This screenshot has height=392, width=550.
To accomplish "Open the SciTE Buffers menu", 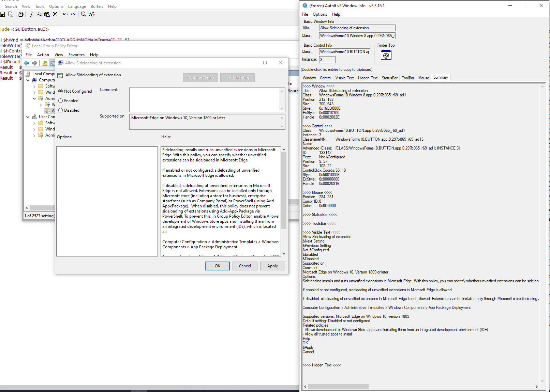I will coord(97,6).
